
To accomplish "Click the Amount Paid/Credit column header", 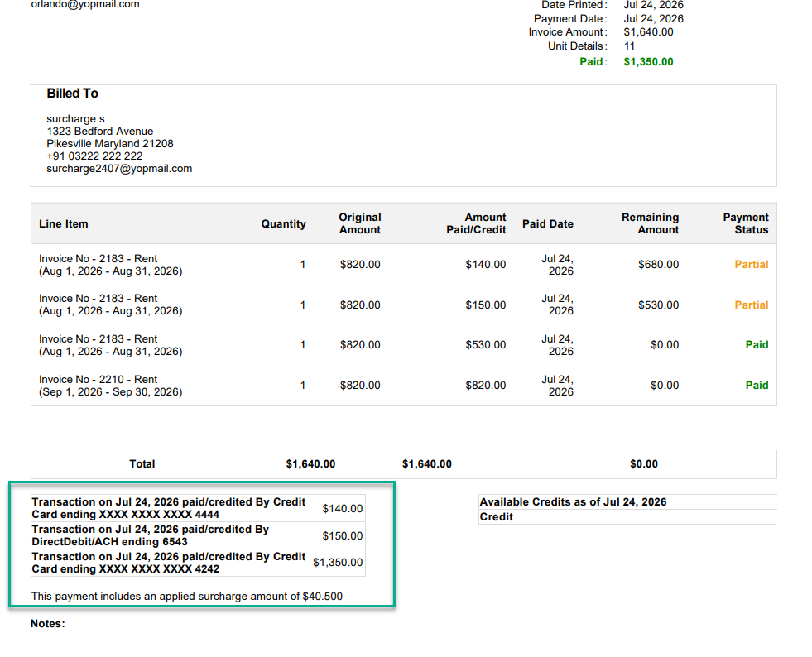I will point(476,223).
